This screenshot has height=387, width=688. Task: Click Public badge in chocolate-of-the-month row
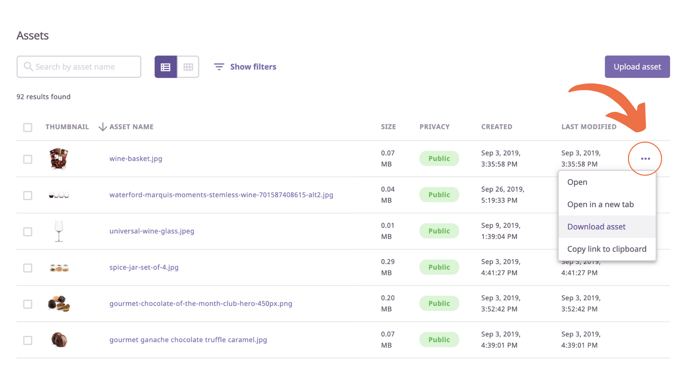click(x=439, y=303)
